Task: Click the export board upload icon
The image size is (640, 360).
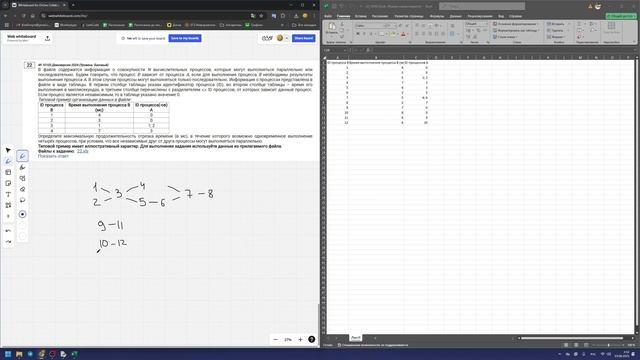Action: tap(47, 38)
